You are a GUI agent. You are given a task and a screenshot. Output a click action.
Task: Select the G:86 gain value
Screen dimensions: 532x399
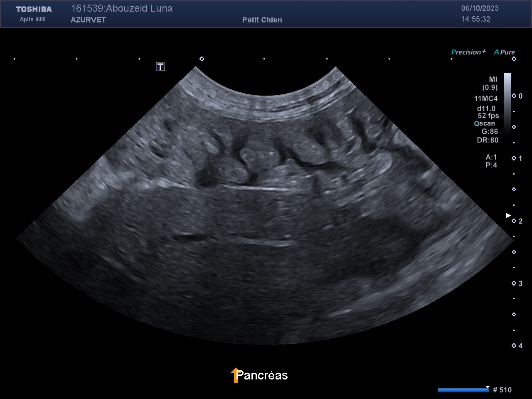click(489, 131)
